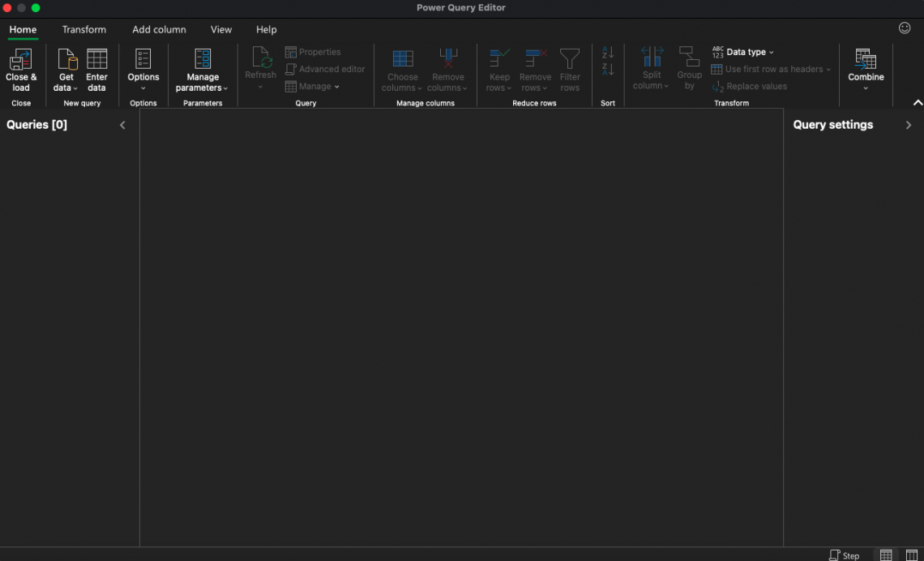Click the Choose columns icon
The width and height of the screenshot is (924, 561).
click(403, 59)
